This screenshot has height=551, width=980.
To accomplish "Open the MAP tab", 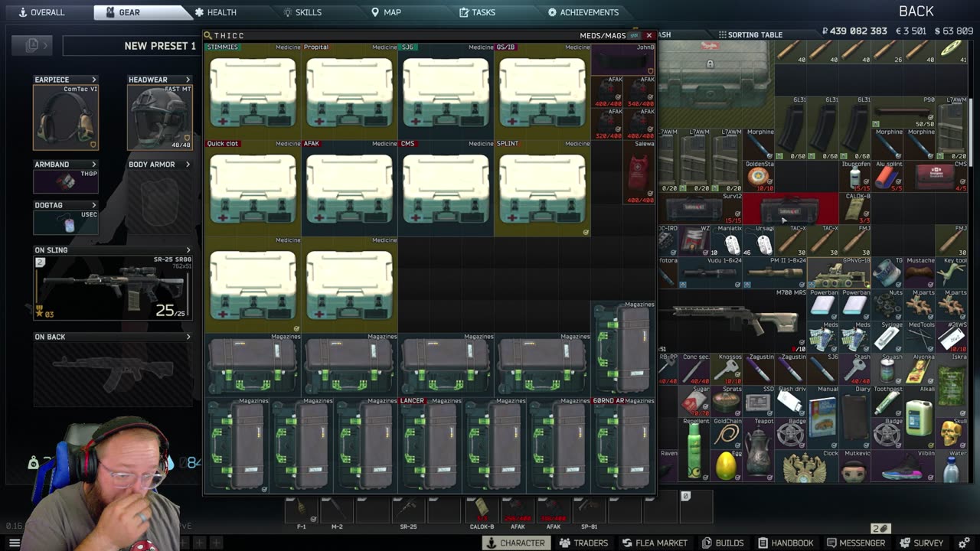I will pyautogui.click(x=386, y=12).
